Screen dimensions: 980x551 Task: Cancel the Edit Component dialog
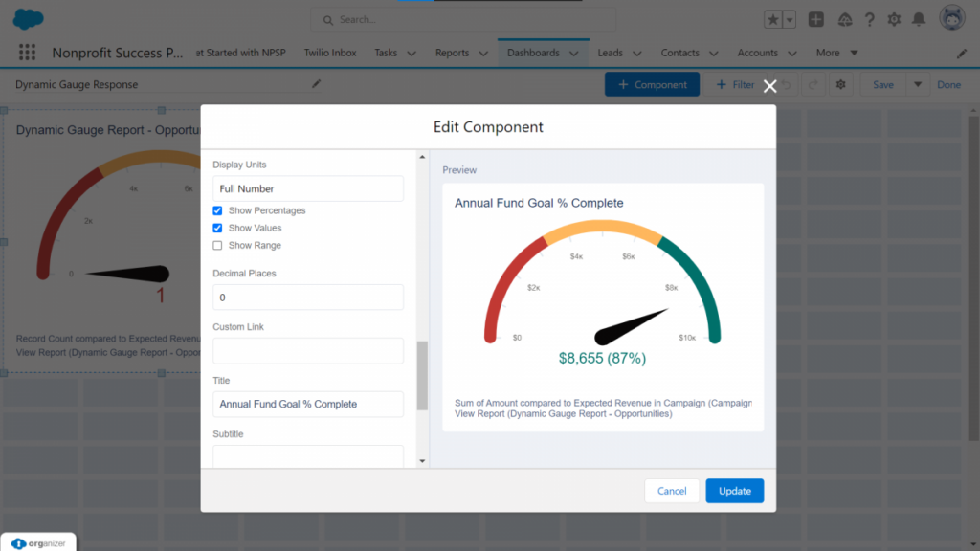[x=671, y=490]
